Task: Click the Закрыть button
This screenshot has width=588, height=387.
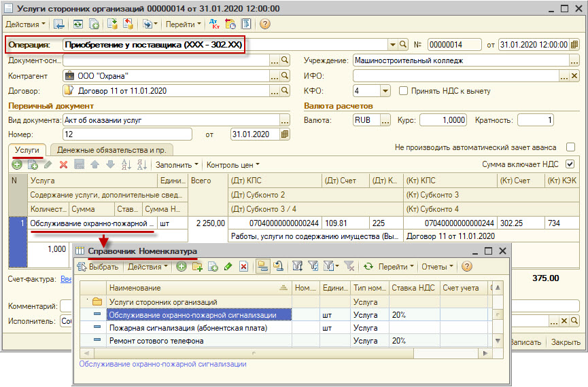Action: tap(565, 342)
